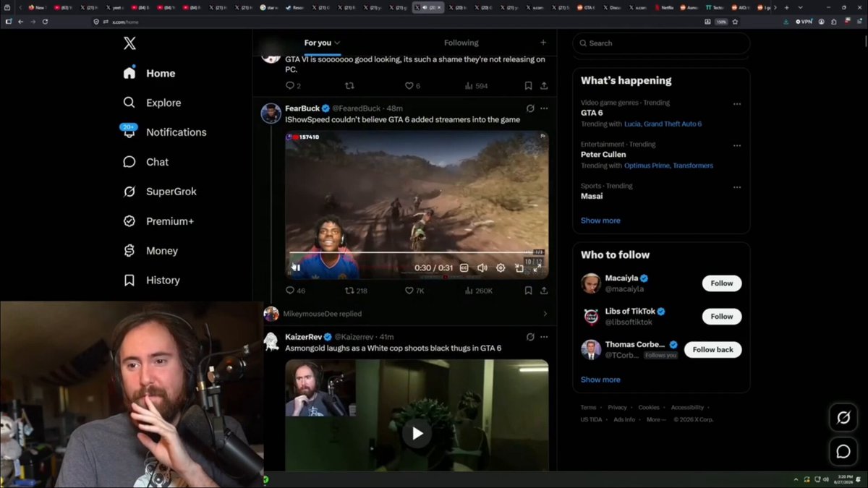Reload the browser page
This screenshot has width=868, height=488.
tap(45, 22)
